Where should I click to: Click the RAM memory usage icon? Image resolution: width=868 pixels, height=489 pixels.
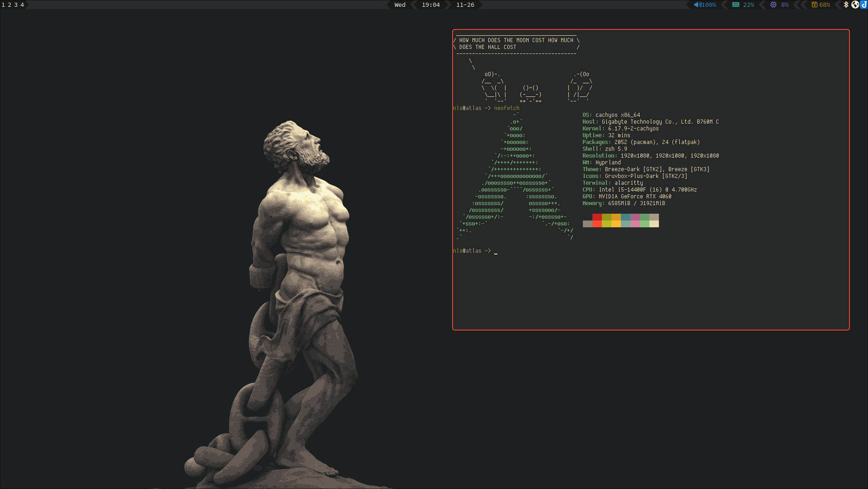point(736,5)
